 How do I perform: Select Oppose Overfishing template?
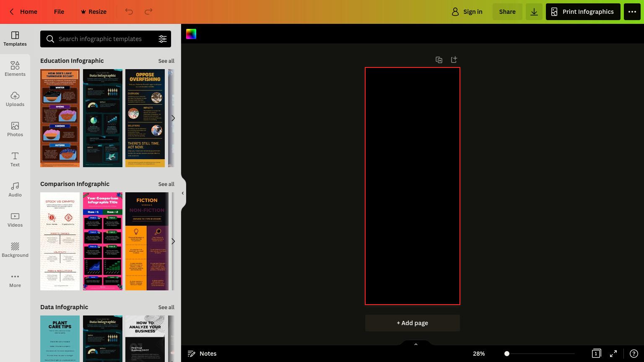tap(145, 118)
